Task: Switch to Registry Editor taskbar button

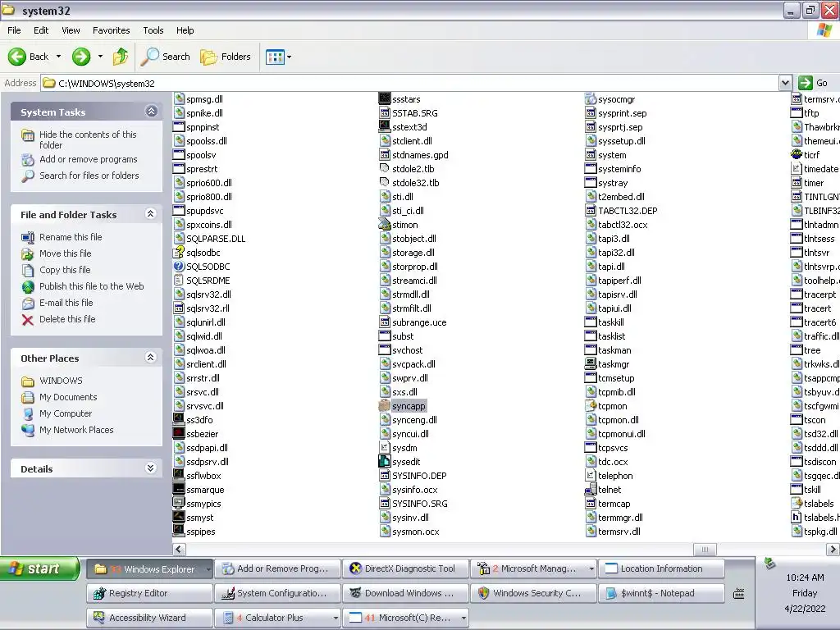Action: pyautogui.click(x=149, y=594)
